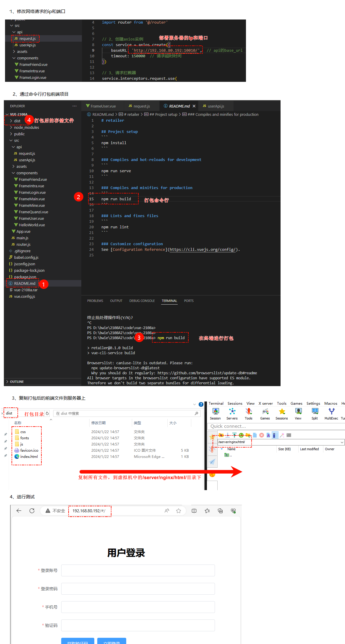Open the X server menu in MobaXterm

[x=265, y=403]
